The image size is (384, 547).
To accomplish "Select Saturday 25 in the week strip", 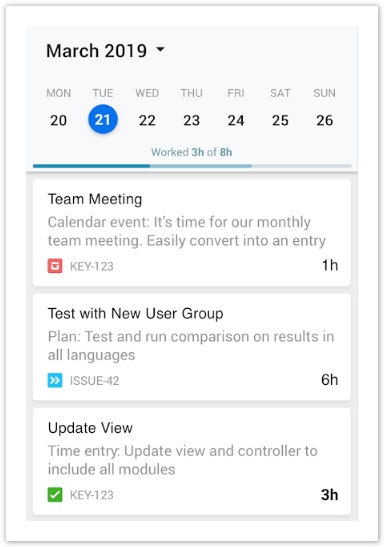I will click(280, 120).
